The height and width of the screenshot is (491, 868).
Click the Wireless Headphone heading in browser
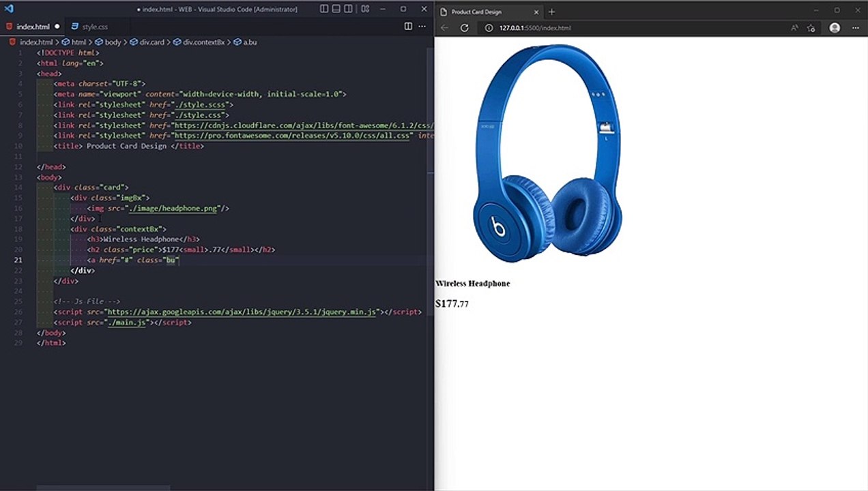[473, 284]
